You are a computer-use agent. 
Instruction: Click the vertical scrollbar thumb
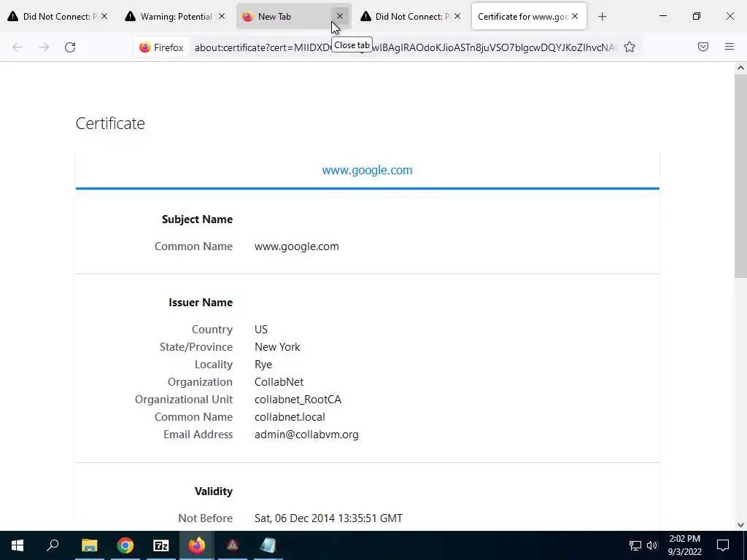740,176
